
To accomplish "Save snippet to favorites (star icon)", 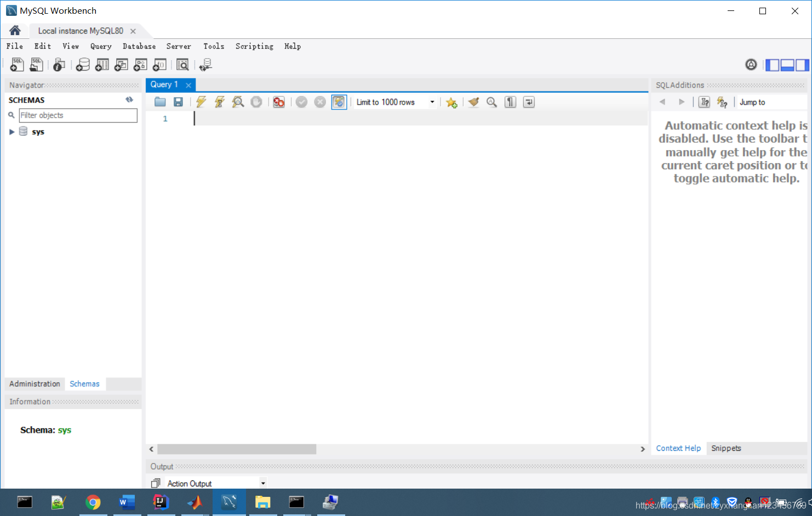I will coord(451,102).
